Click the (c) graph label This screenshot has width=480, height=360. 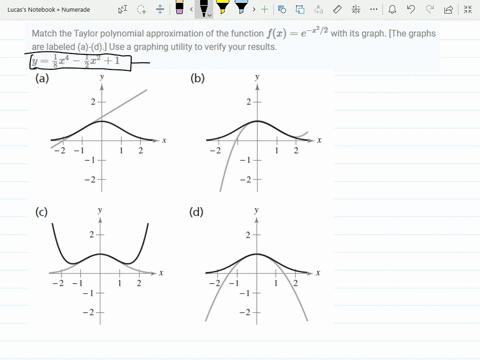(41, 212)
